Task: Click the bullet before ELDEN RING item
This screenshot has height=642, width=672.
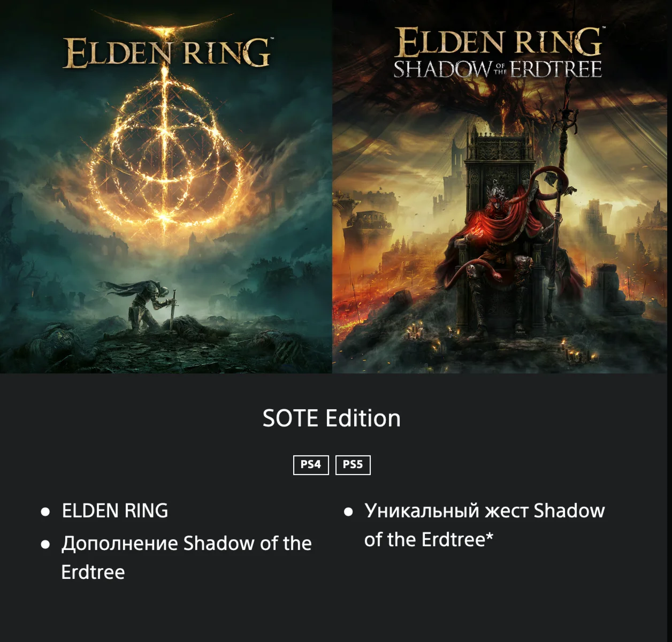Action: click(x=45, y=512)
